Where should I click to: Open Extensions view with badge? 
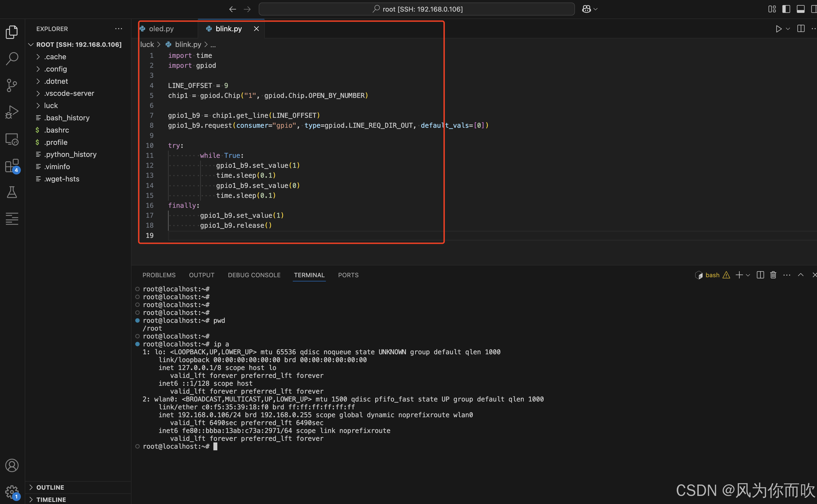click(x=12, y=166)
